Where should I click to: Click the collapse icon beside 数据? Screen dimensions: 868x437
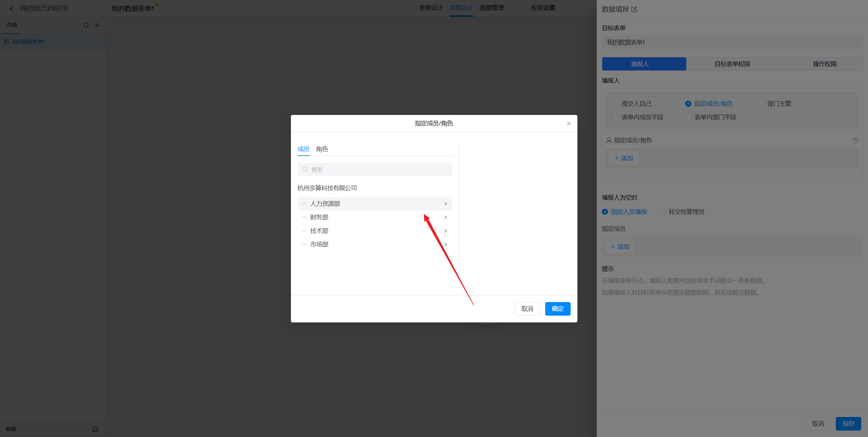pyautogui.click(x=95, y=429)
